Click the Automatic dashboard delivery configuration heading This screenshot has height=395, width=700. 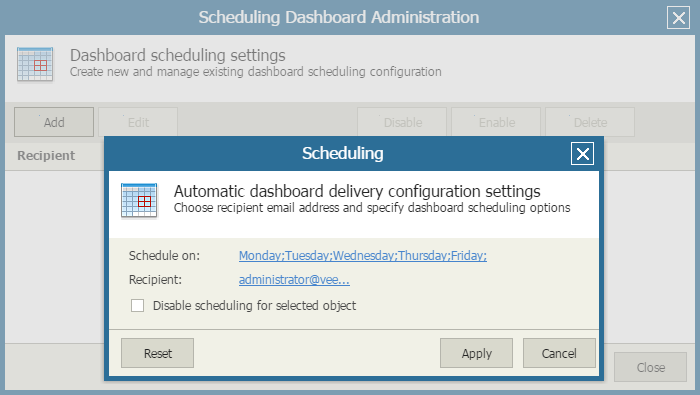(x=357, y=191)
